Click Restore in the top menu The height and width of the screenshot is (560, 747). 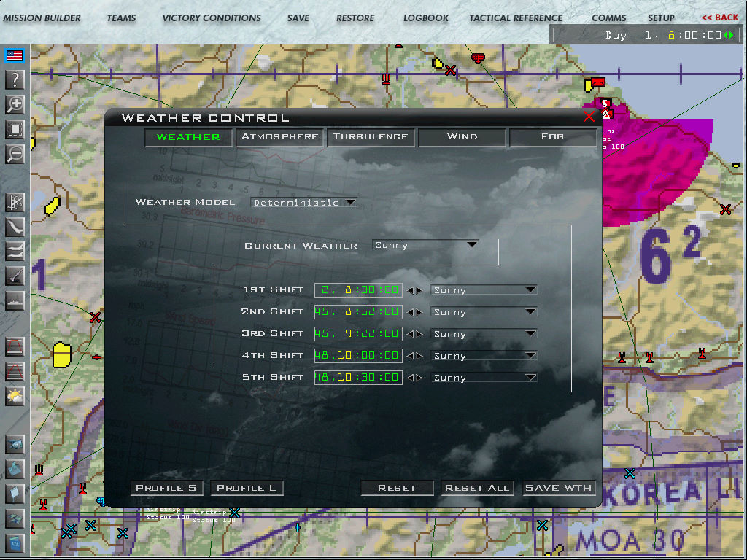(355, 18)
